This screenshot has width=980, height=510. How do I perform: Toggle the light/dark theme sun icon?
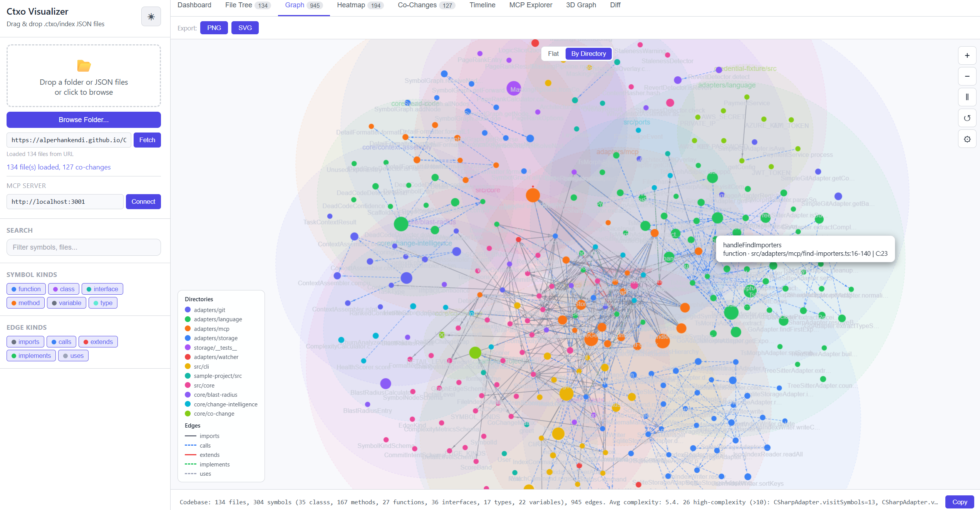pos(151,17)
